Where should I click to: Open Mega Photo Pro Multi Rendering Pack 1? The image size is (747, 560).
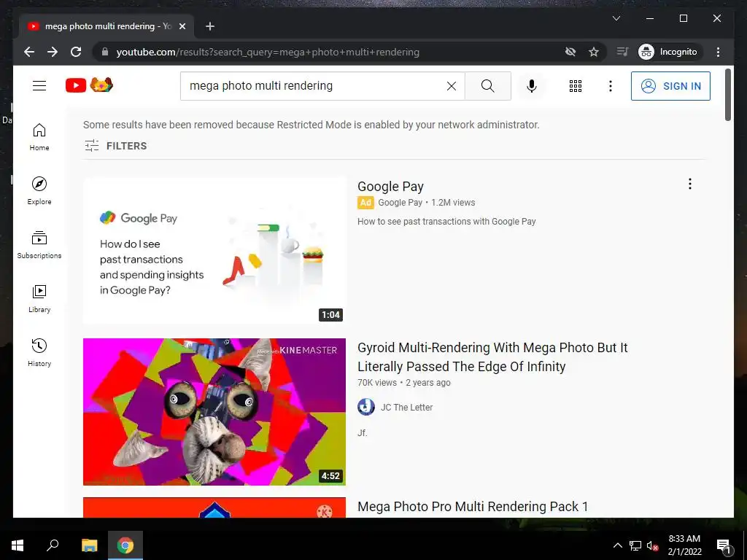click(473, 507)
